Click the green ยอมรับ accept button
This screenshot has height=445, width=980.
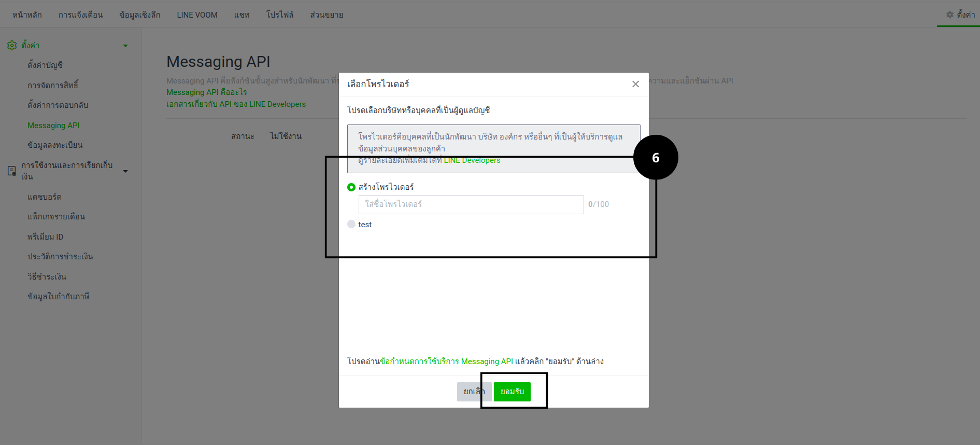(x=512, y=392)
